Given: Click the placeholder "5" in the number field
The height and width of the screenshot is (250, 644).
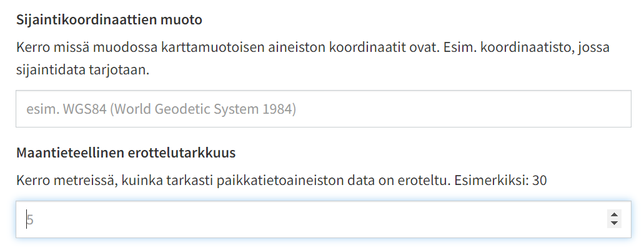Looking at the screenshot, I should [29, 220].
